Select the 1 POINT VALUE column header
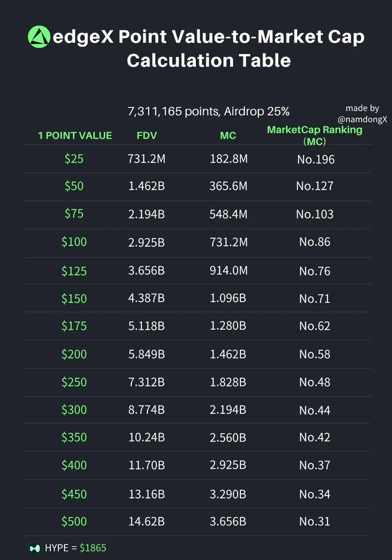392x560 pixels. 75,136
